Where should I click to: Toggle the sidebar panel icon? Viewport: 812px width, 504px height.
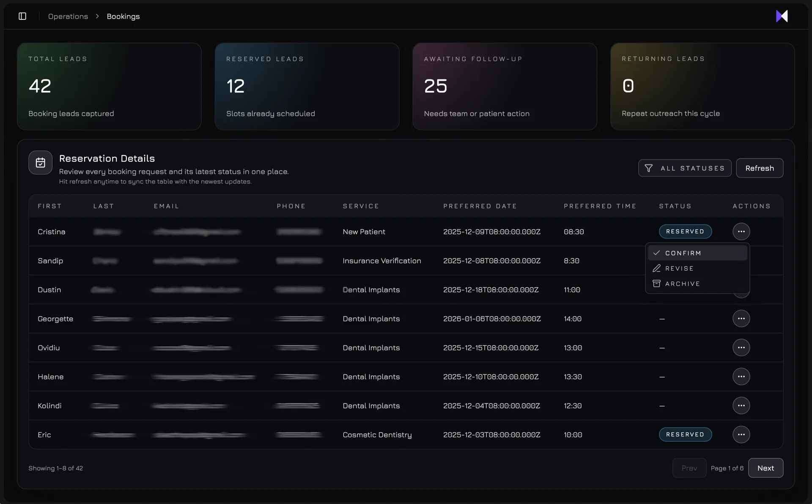tap(22, 16)
